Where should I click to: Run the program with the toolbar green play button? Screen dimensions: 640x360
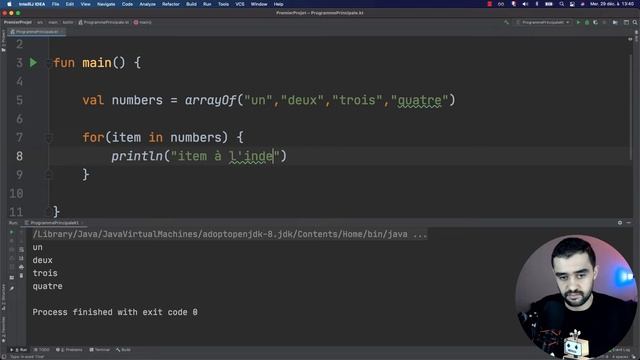[x=578, y=22]
